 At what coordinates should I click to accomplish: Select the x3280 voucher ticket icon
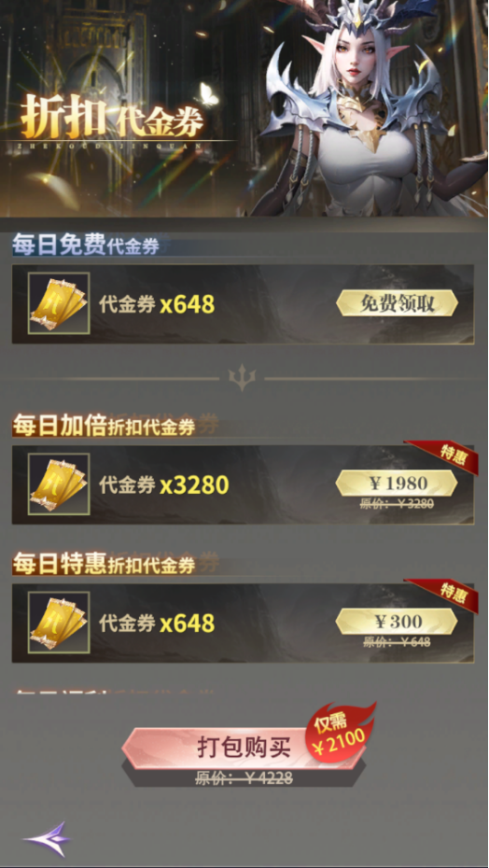pos(59,483)
